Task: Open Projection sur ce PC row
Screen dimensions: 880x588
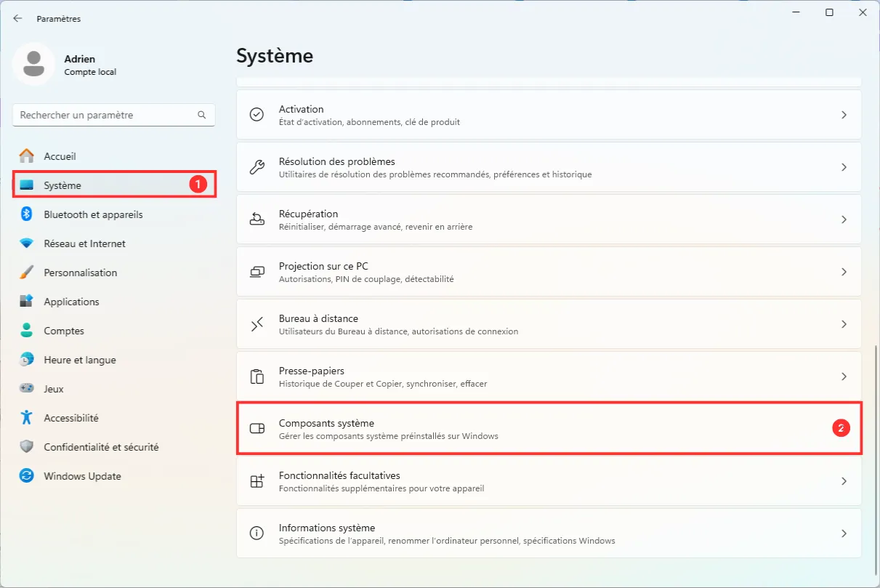Action: click(x=549, y=272)
